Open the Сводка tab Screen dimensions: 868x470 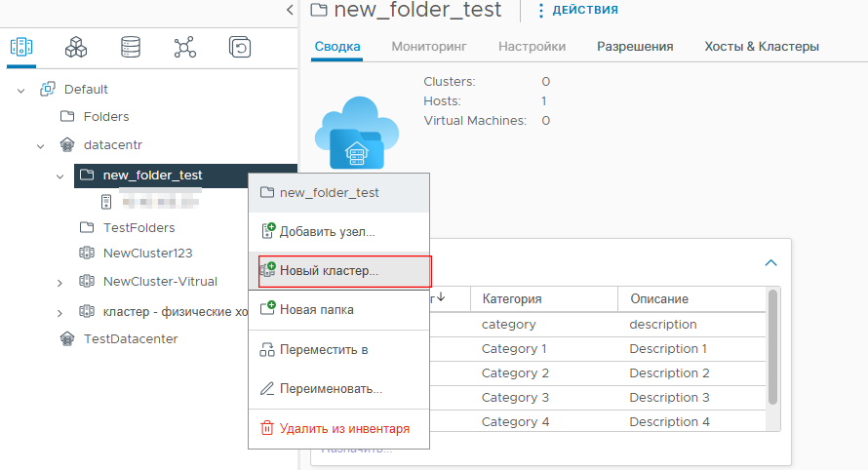(337, 47)
